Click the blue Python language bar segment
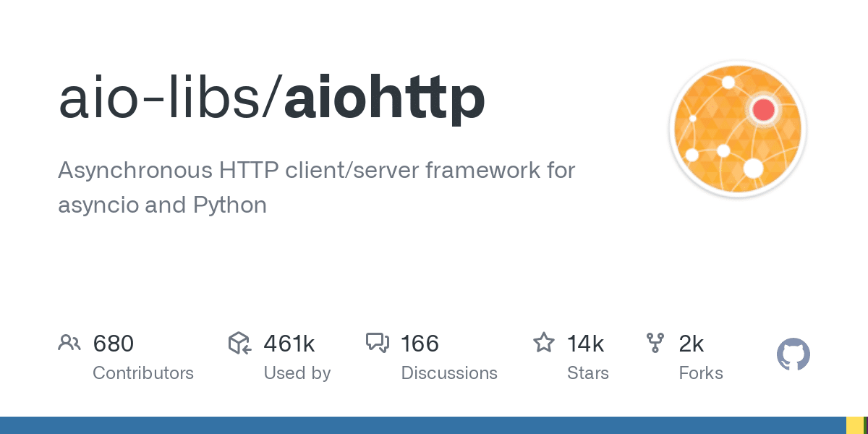This screenshot has width=868, height=434. 423,425
